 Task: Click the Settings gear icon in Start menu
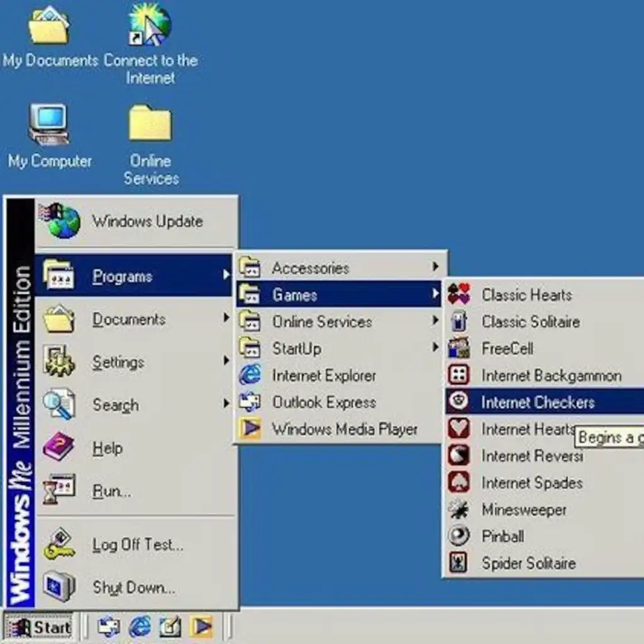[x=59, y=362]
